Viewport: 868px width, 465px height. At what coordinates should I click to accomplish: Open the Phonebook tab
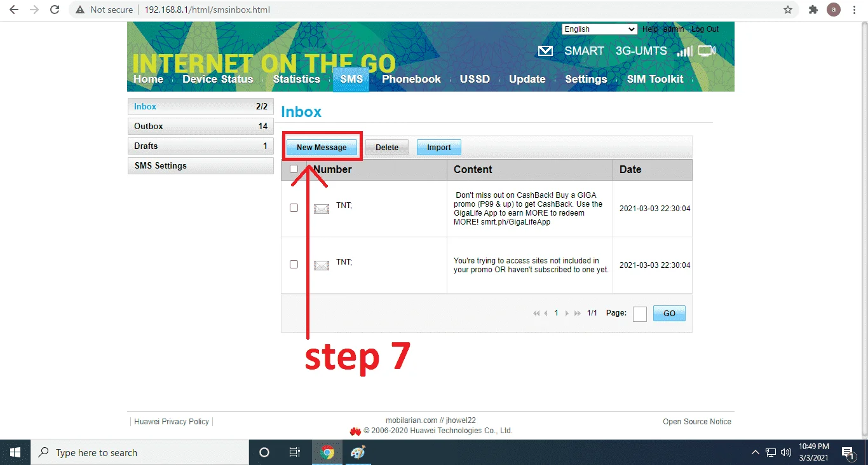(411, 79)
